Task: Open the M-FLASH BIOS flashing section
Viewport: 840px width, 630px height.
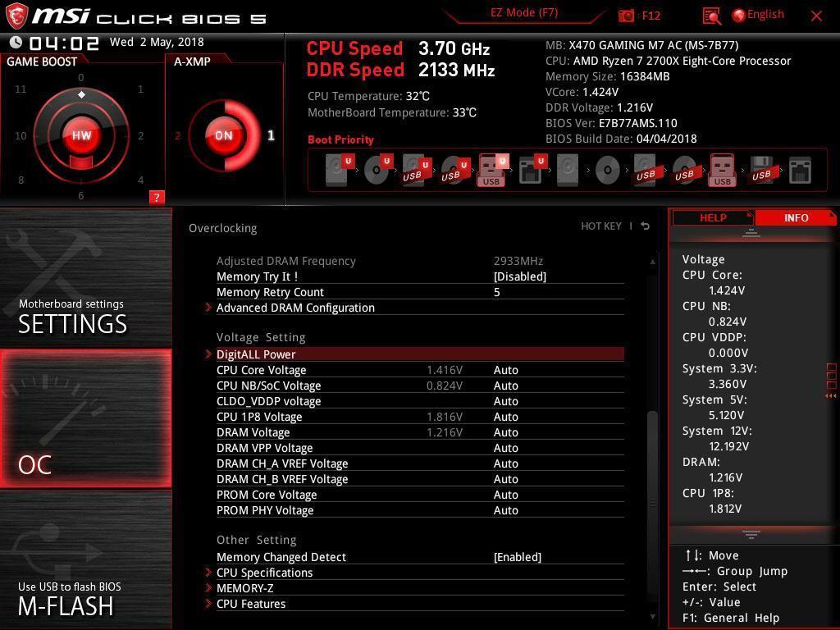Action: pos(85,559)
